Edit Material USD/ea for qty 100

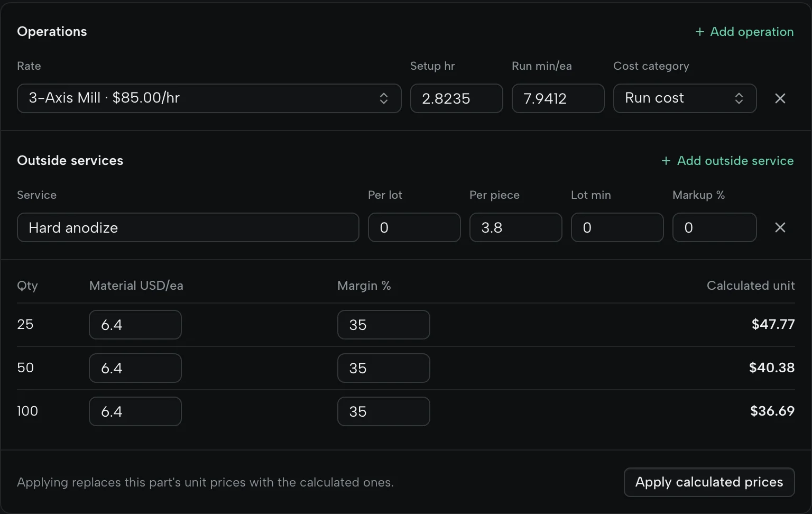click(x=135, y=411)
